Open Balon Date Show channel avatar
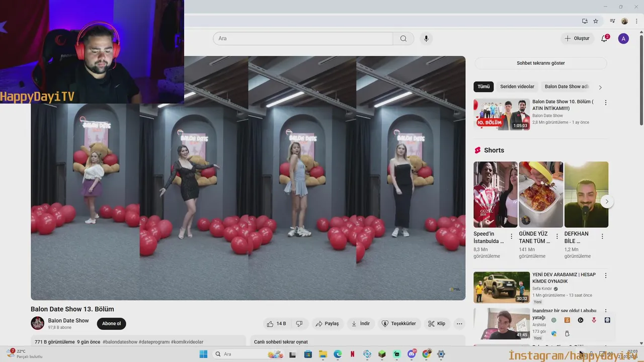This screenshot has height=362, width=644. click(38, 323)
